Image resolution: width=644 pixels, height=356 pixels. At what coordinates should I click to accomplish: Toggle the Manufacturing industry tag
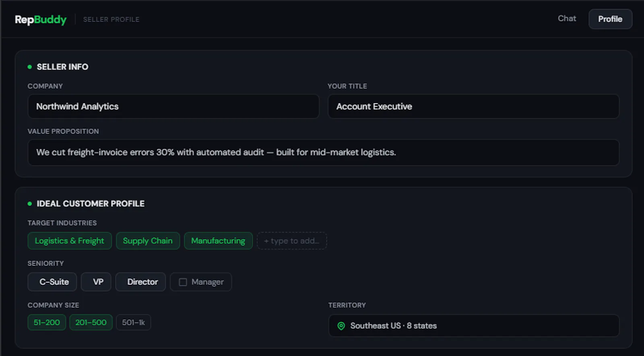tap(218, 241)
